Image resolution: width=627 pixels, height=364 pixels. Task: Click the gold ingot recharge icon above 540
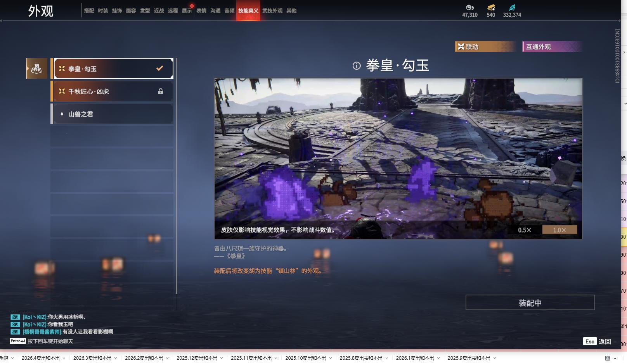490,7
